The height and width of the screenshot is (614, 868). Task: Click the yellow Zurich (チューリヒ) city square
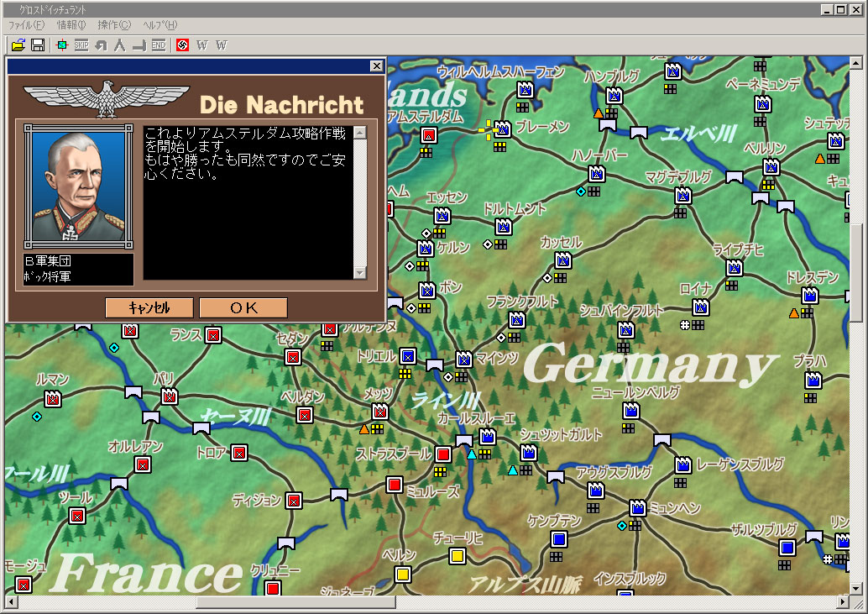[458, 556]
